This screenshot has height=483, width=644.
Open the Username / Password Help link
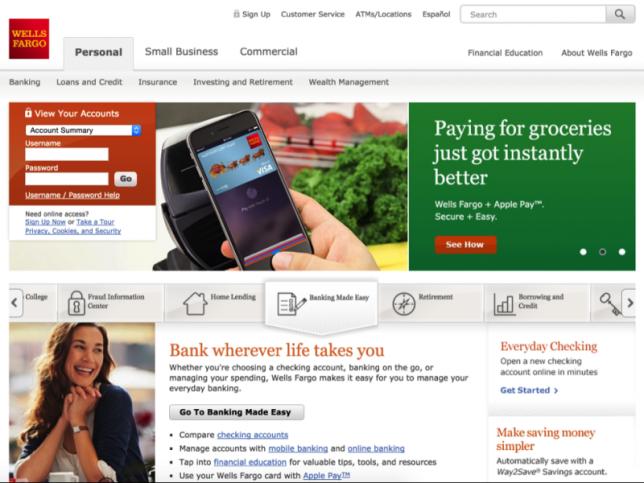tap(72, 195)
